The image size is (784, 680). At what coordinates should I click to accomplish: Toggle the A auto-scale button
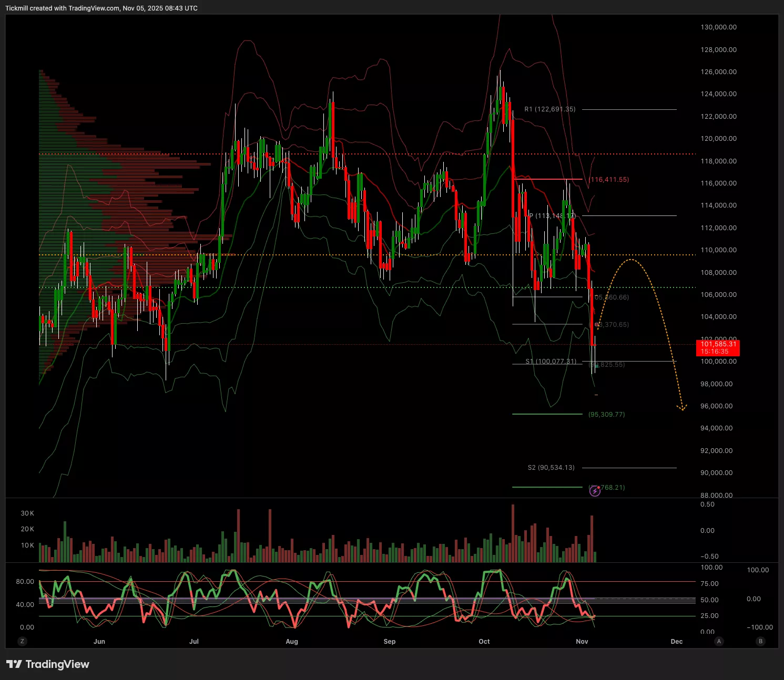click(x=719, y=641)
